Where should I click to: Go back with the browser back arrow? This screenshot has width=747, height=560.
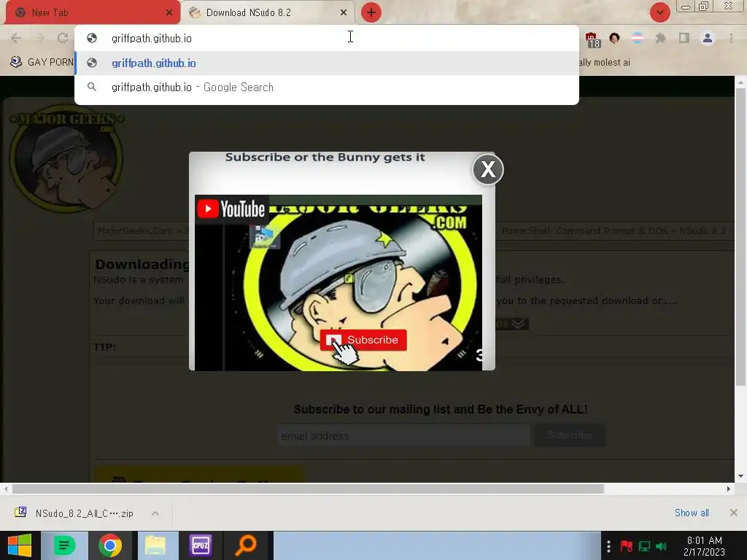[x=16, y=38]
